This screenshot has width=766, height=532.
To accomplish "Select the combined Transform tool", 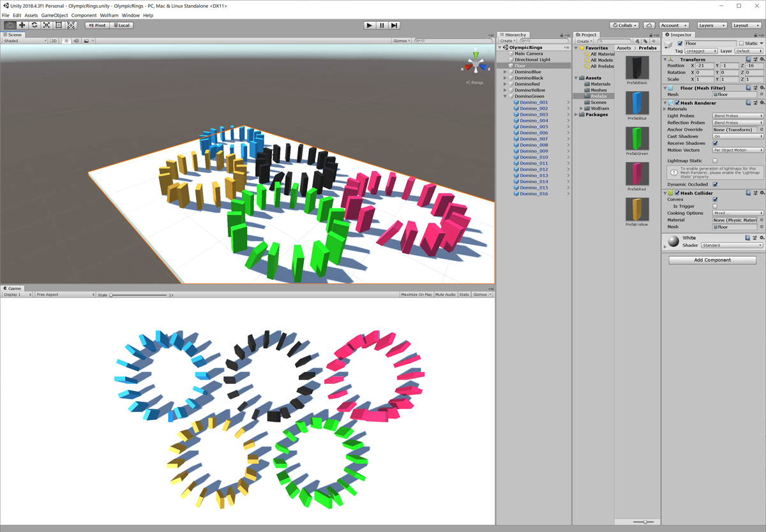I will tap(71, 26).
